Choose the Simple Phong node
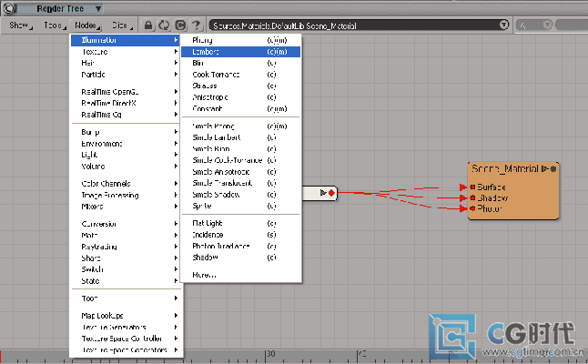 (240, 126)
